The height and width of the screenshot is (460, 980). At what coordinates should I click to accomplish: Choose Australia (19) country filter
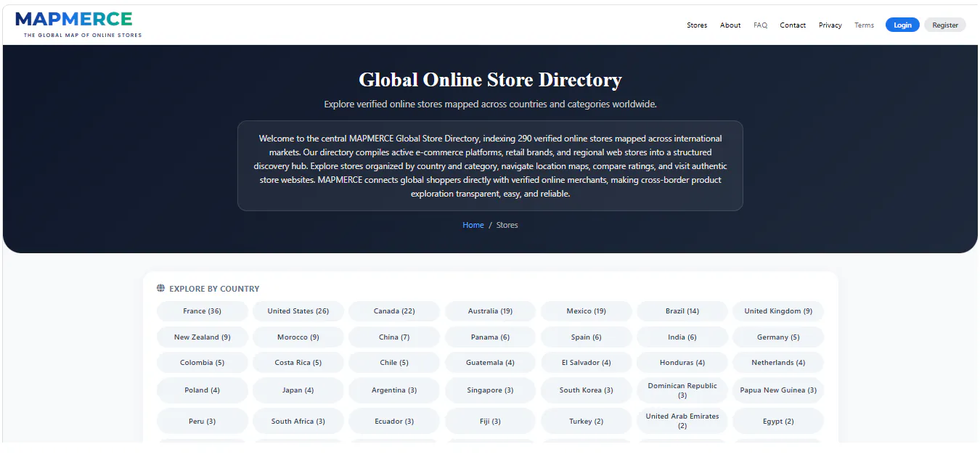pos(490,311)
